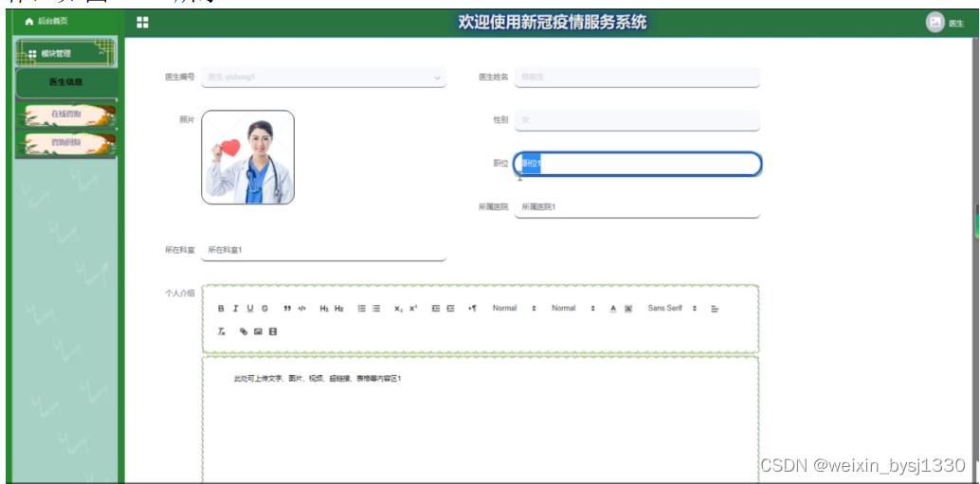Viewport: 980px width, 484px height.
Task: Apply Heading 2 style (H2)
Action: [x=338, y=309]
